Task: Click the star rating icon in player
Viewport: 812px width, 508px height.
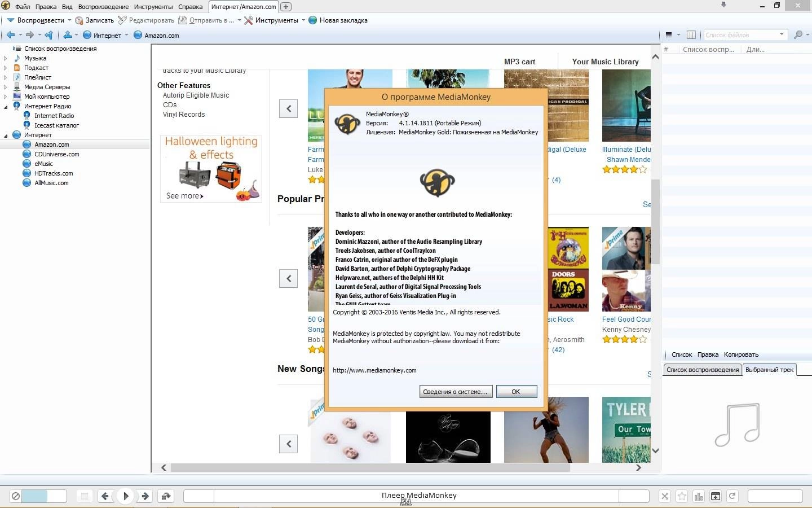Action: coord(682,496)
